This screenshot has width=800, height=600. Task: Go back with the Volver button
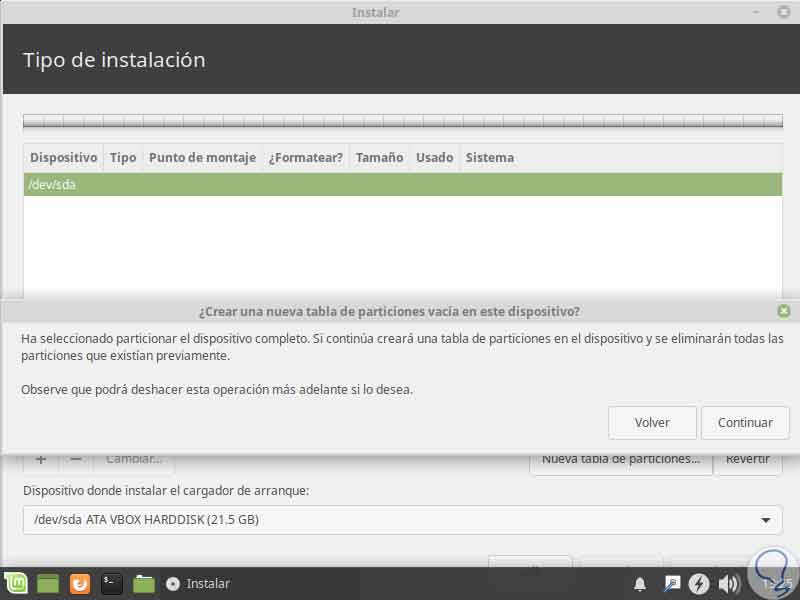[652, 422]
